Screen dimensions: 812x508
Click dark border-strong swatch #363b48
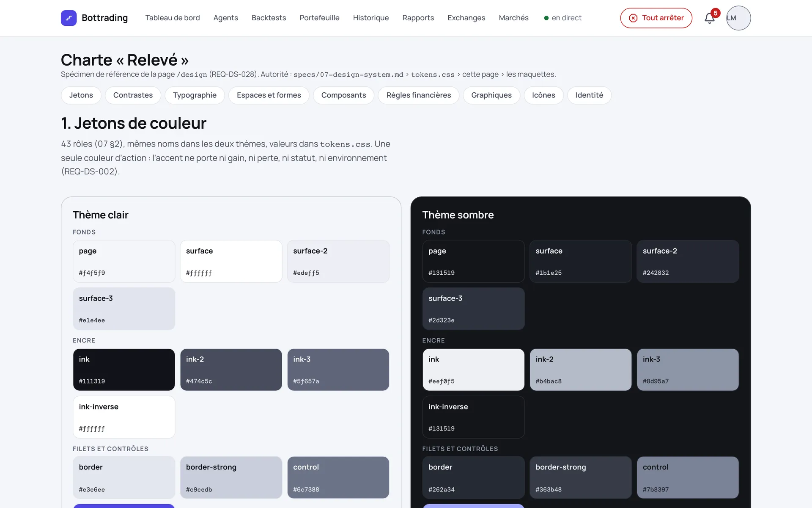pos(581,478)
